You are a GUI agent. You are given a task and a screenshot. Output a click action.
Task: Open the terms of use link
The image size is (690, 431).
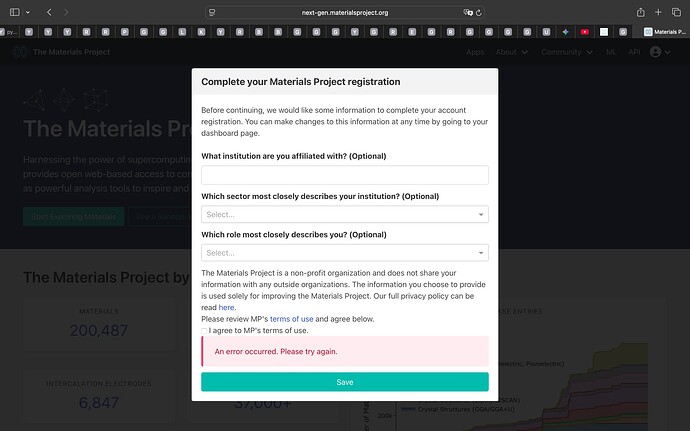[290, 319]
